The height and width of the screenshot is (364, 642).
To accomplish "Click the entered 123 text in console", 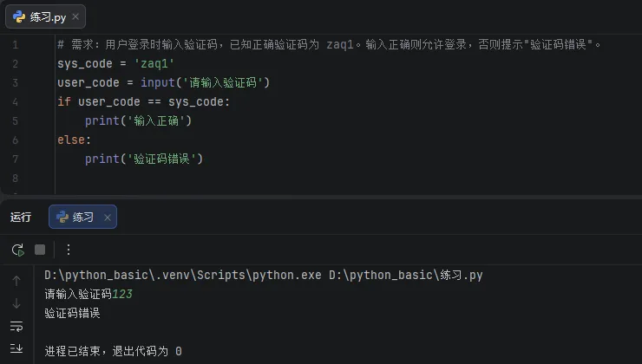I will (x=122, y=294).
